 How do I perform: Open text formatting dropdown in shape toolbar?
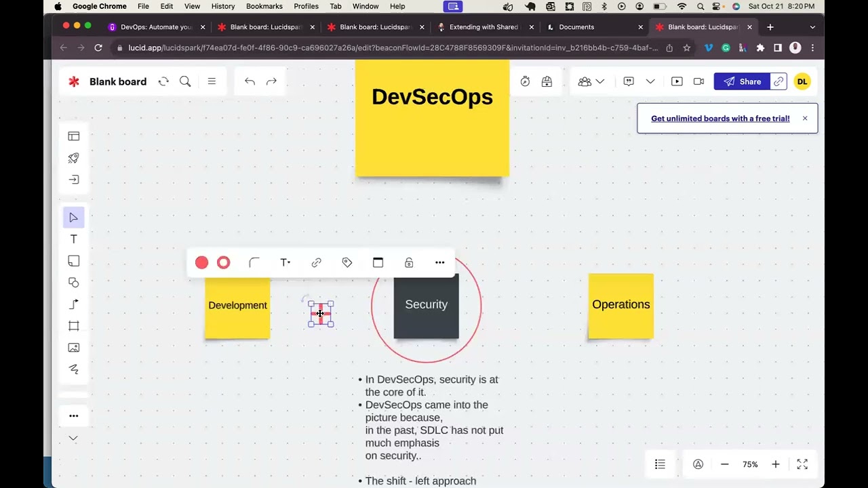pos(285,262)
